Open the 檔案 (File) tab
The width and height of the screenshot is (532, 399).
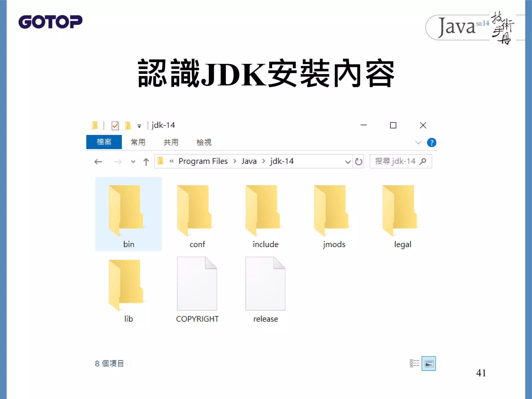[x=104, y=142]
